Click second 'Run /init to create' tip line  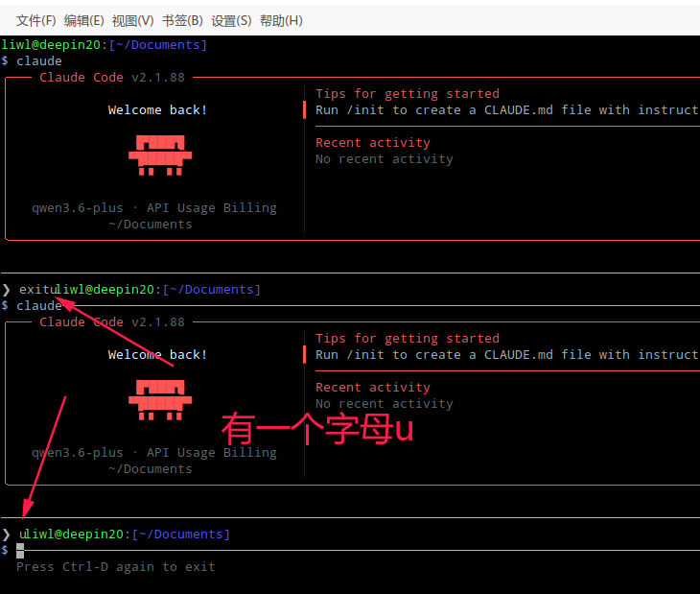pyautogui.click(x=507, y=355)
